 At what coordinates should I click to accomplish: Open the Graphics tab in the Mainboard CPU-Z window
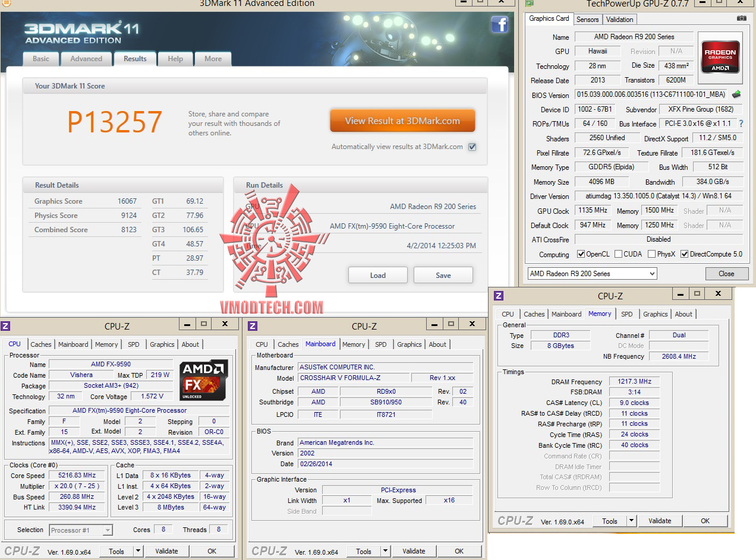[409, 344]
